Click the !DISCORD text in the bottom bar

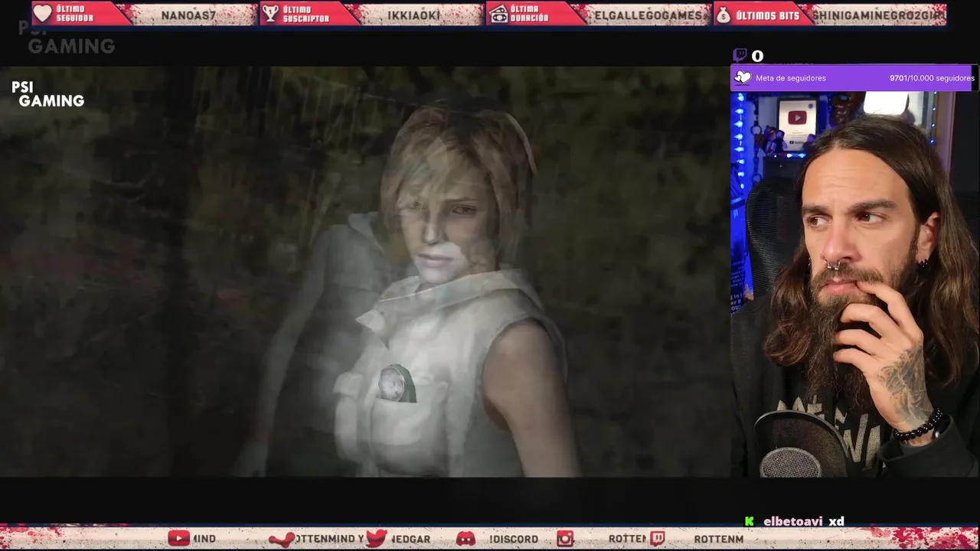pos(514,539)
